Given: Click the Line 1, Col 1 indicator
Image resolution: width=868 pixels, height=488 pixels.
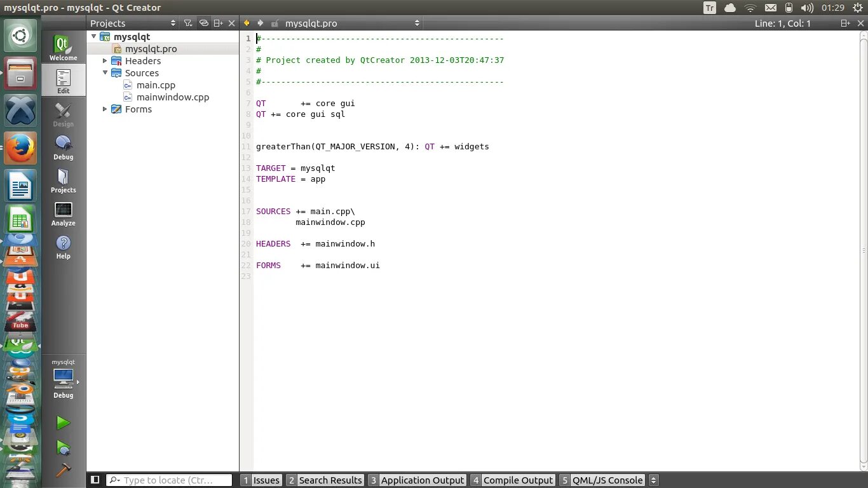Looking at the screenshot, I should [782, 24].
